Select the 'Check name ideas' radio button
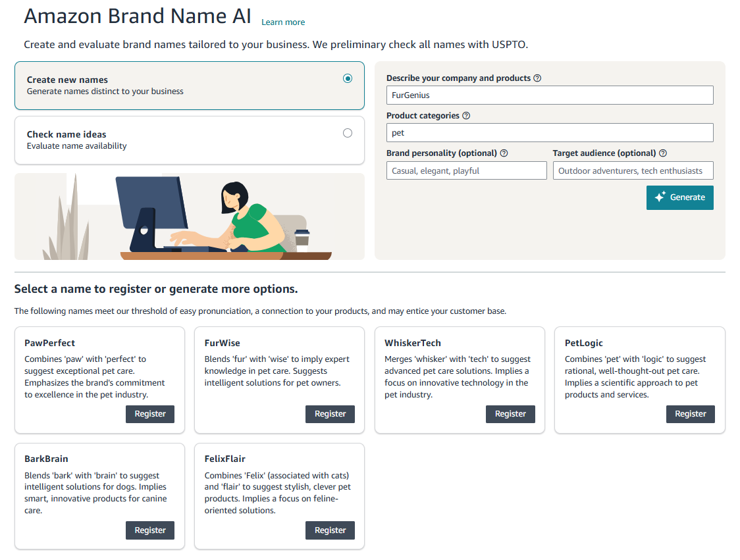Screen dimensions: 740x560 [x=348, y=132]
